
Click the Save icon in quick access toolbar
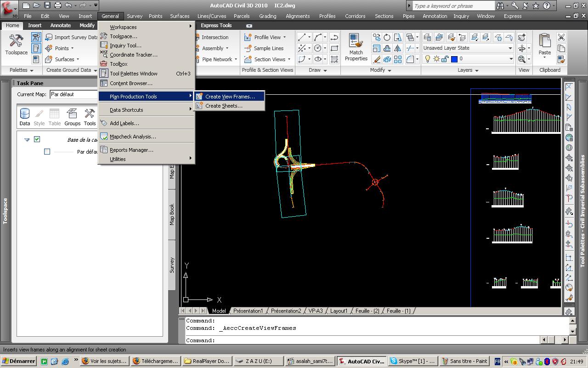47,6
